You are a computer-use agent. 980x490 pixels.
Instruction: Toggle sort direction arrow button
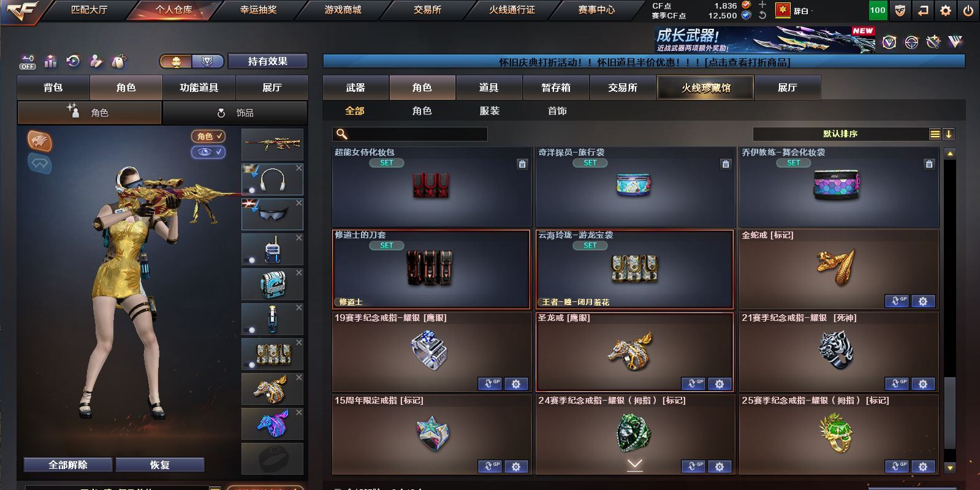tap(948, 134)
